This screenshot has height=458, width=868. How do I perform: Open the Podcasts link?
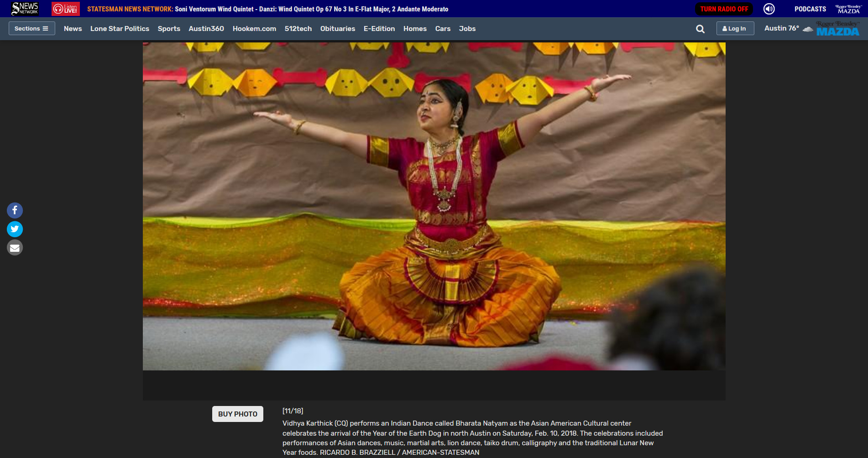point(810,9)
